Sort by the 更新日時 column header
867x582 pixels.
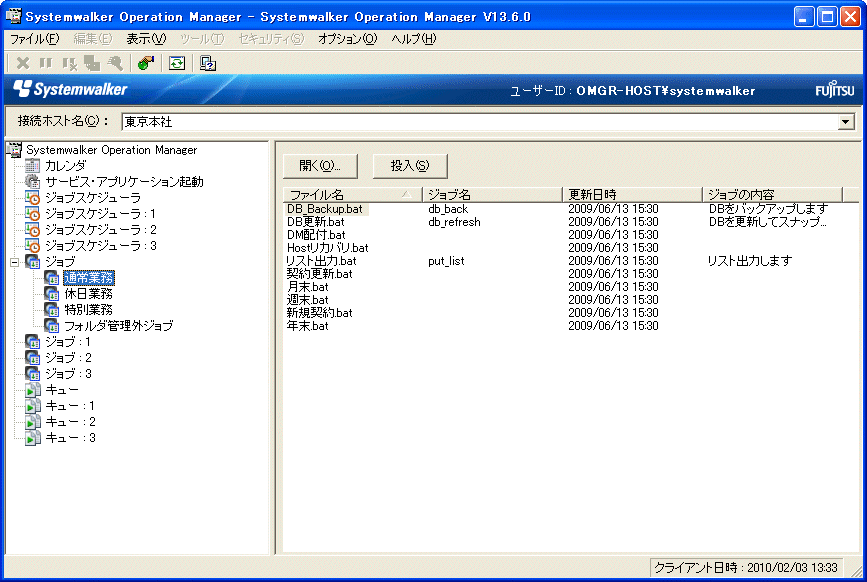632,195
